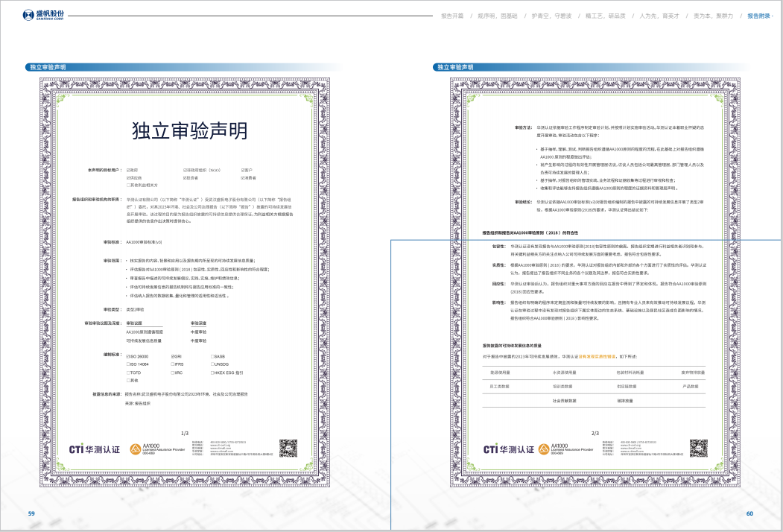
Task: Click the orange AA1000 badge on the left page
Action: [x=135, y=449]
